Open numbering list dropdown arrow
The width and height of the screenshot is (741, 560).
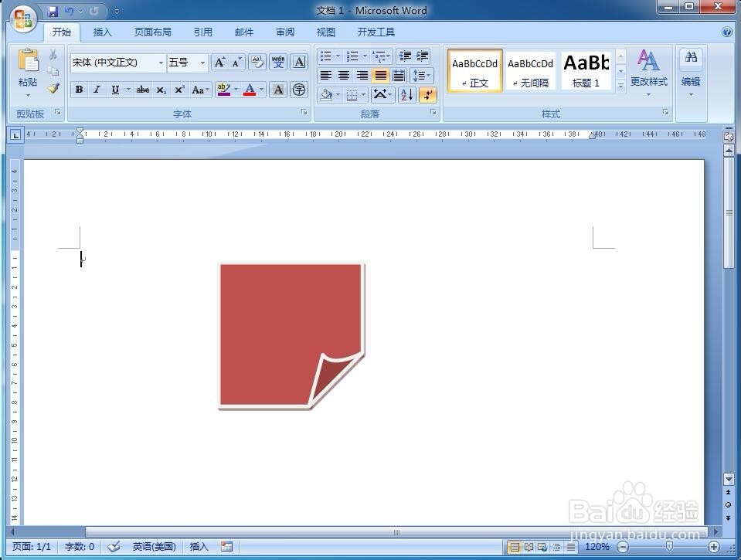click(x=365, y=56)
